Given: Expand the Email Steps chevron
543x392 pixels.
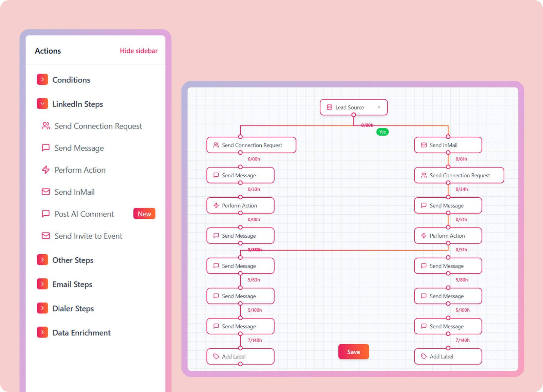Looking at the screenshot, I should (x=42, y=284).
